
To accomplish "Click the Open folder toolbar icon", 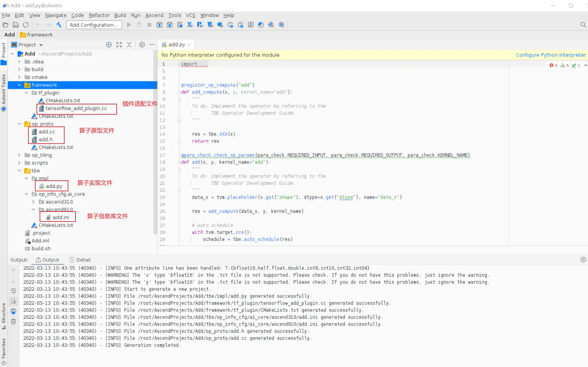I will tap(5, 25).
